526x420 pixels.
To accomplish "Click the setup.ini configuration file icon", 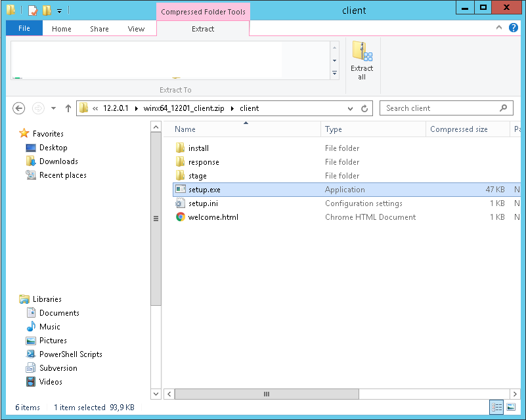I will [x=181, y=203].
